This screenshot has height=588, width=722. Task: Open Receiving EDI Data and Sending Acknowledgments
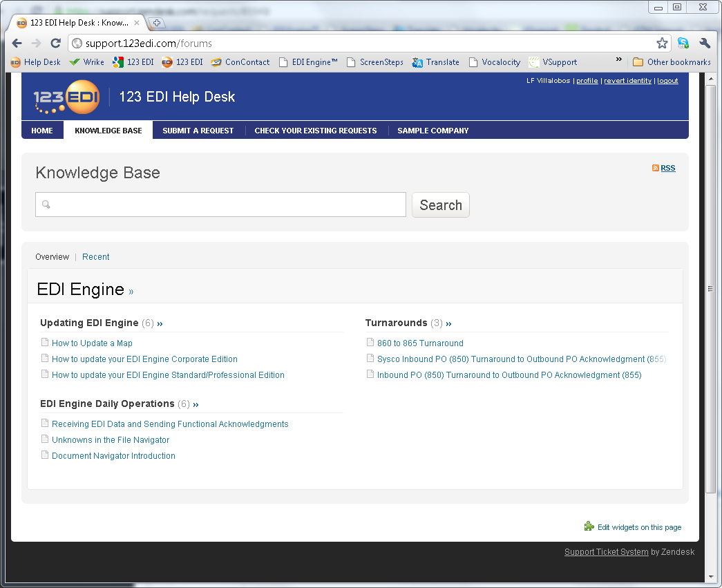pos(170,424)
